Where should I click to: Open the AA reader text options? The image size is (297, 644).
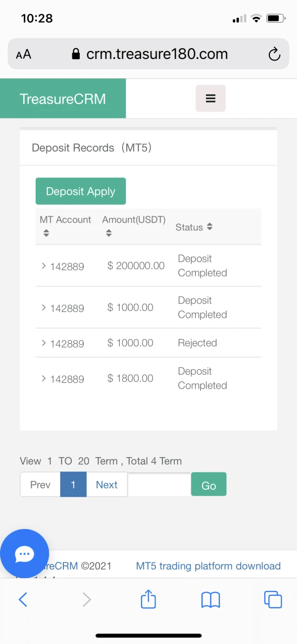[x=23, y=55]
